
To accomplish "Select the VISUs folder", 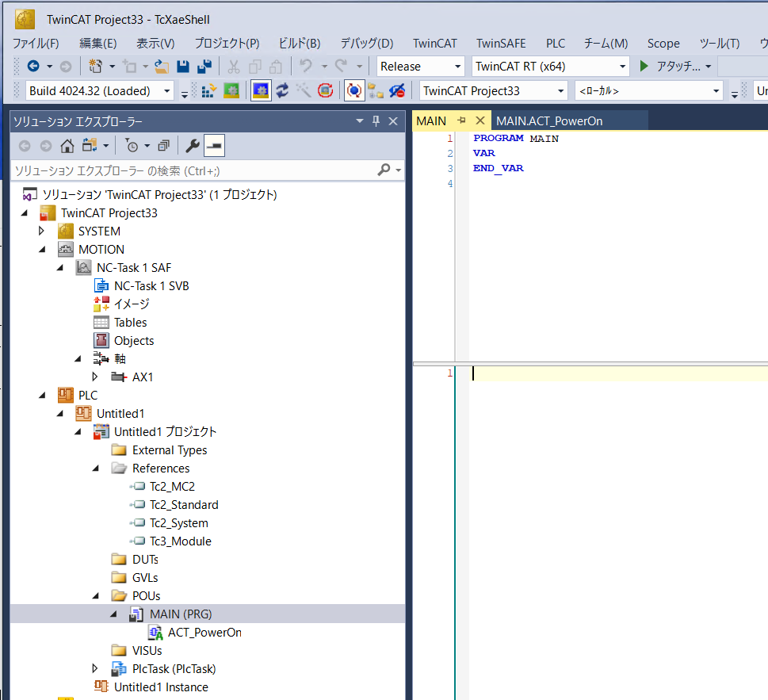I will tap(147, 651).
